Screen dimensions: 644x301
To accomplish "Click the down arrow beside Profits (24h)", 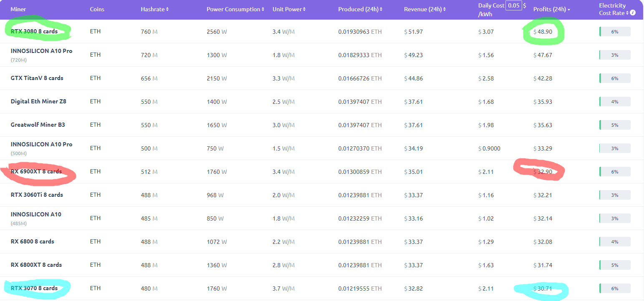I will (569, 10).
